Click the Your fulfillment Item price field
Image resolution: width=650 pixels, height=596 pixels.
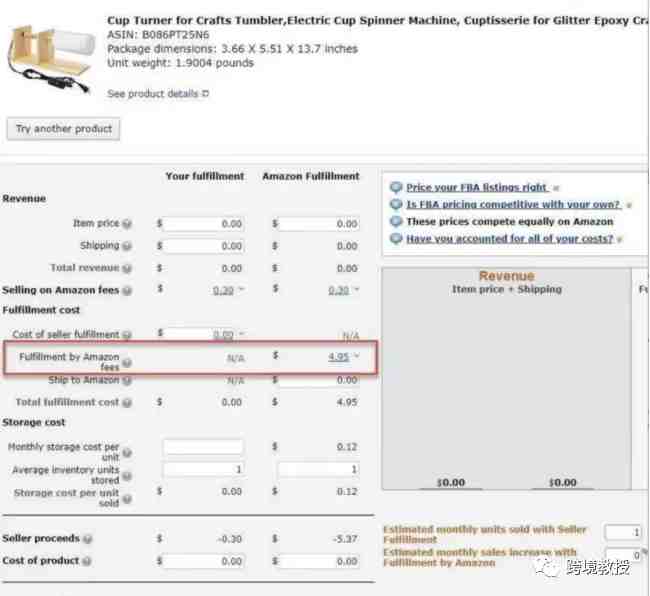point(203,224)
